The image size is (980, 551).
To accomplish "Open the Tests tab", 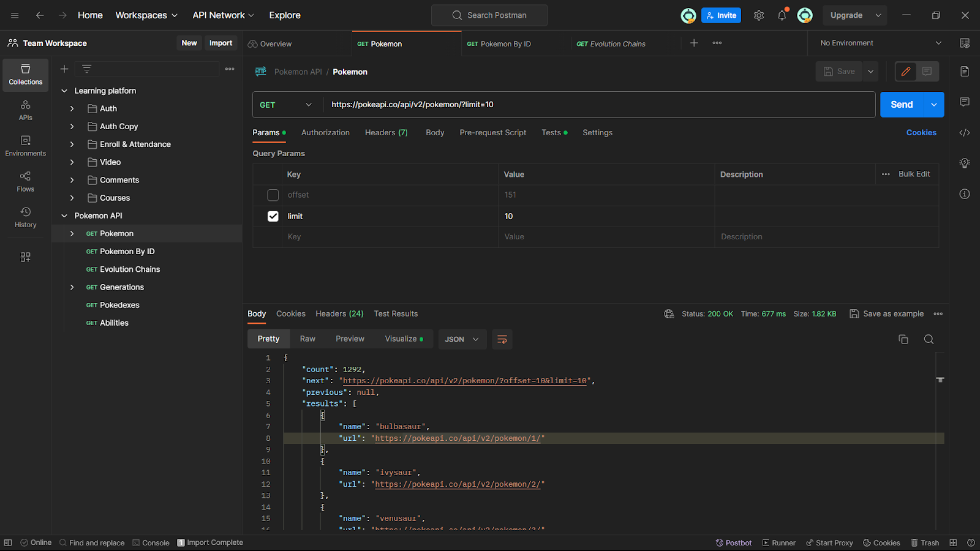I will [554, 132].
